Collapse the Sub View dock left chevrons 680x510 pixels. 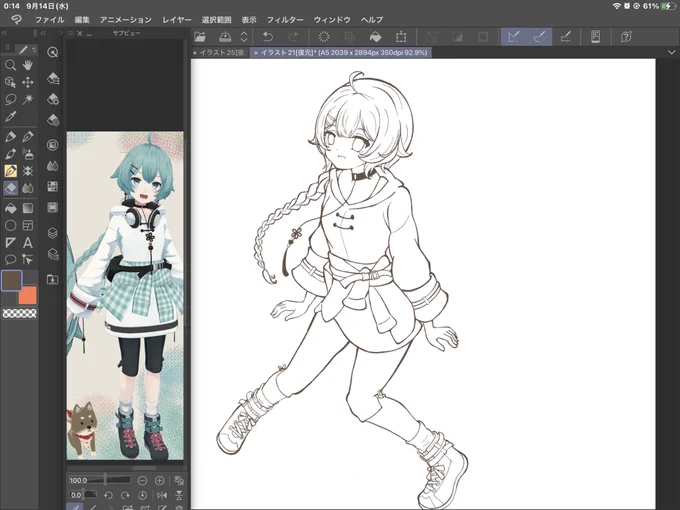[x=43, y=33]
